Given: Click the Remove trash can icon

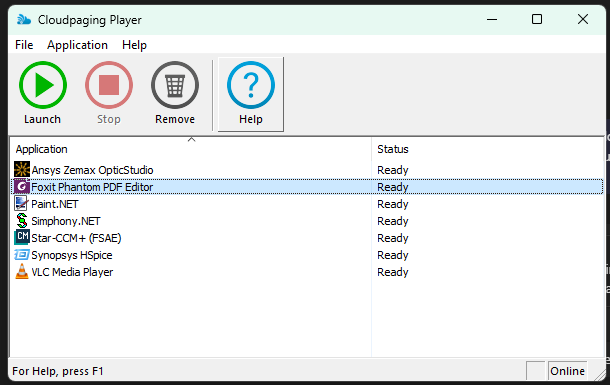Looking at the screenshot, I should point(175,85).
